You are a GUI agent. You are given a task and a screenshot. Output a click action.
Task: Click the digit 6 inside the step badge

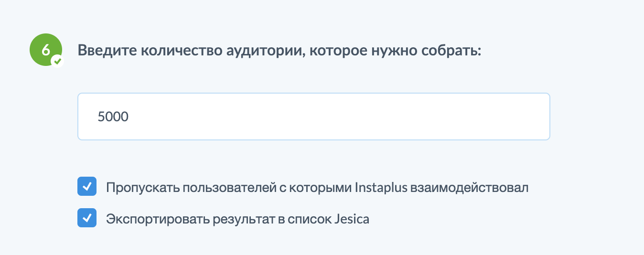[46, 49]
